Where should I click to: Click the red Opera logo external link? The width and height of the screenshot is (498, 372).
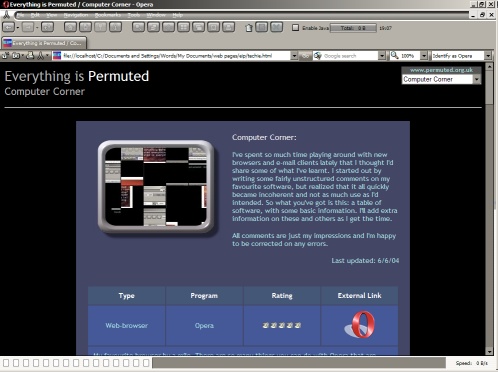pyautogui.click(x=359, y=325)
